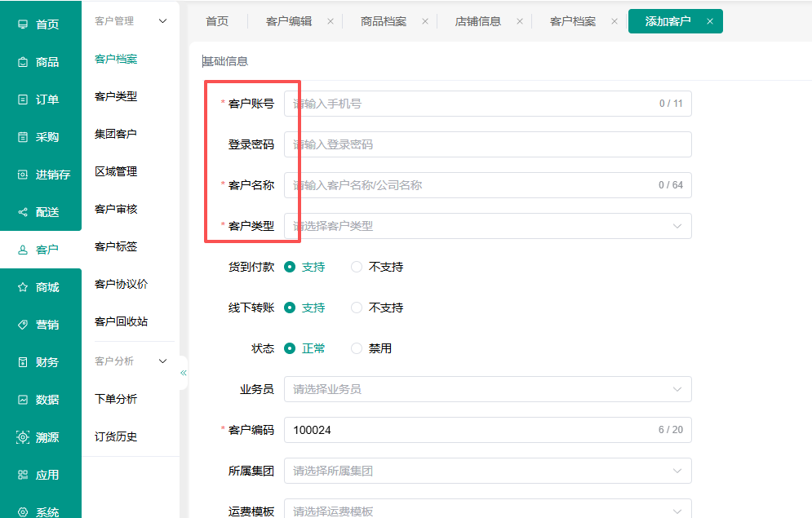The image size is (812, 518).
Task: Close the 客户档案 tab
Action: [615, 21]
